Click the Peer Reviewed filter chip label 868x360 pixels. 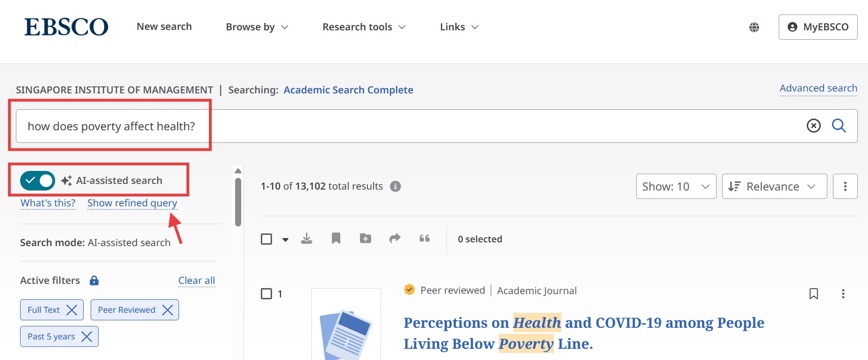pyautogui.click(x=127, y=310)
